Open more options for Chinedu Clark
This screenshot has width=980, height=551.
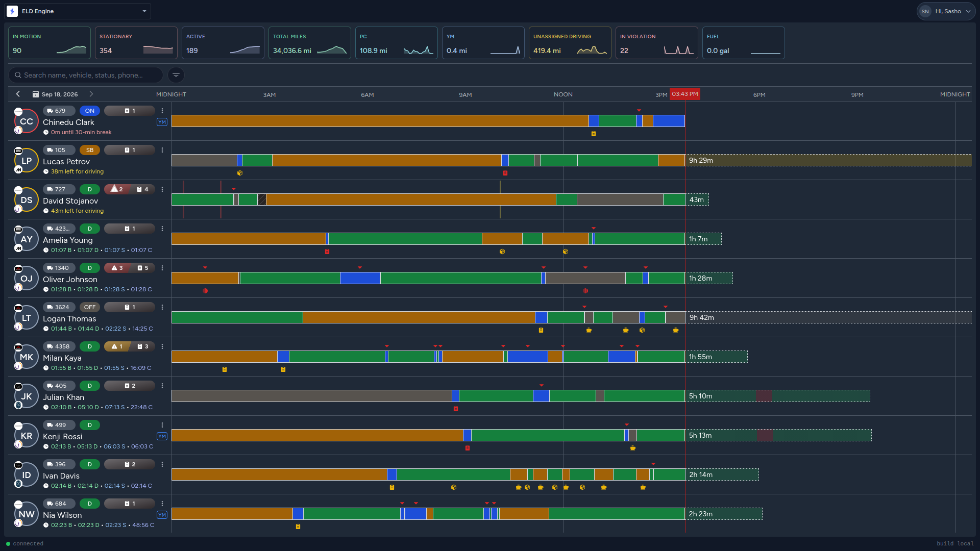162,111
